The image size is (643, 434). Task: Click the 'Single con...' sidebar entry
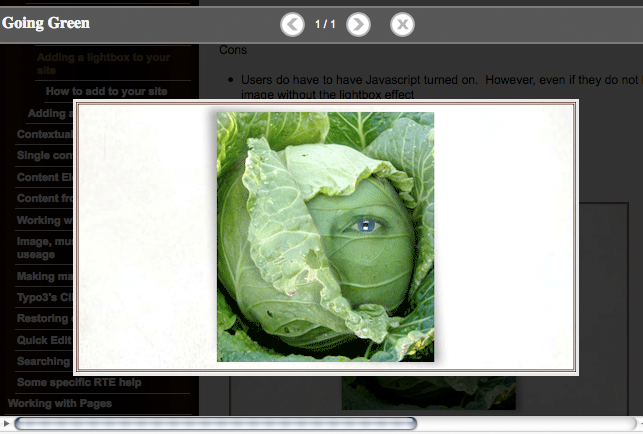[43, 155]
